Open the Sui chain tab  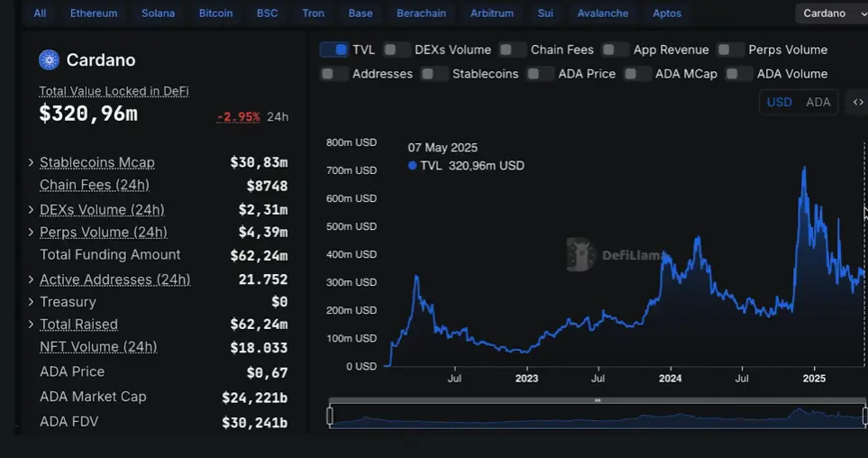545,14
